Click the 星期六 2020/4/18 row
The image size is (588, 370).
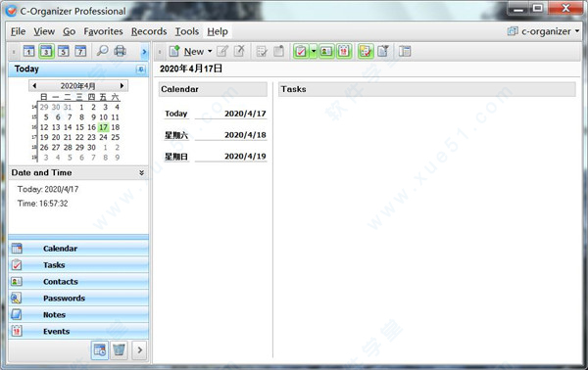click(216, 135)
